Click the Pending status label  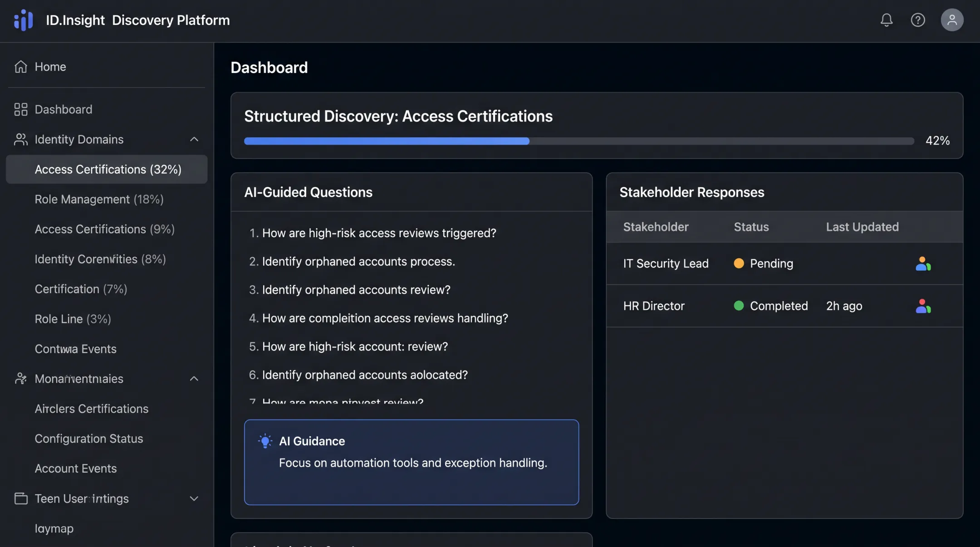click(x=771, y=264)
